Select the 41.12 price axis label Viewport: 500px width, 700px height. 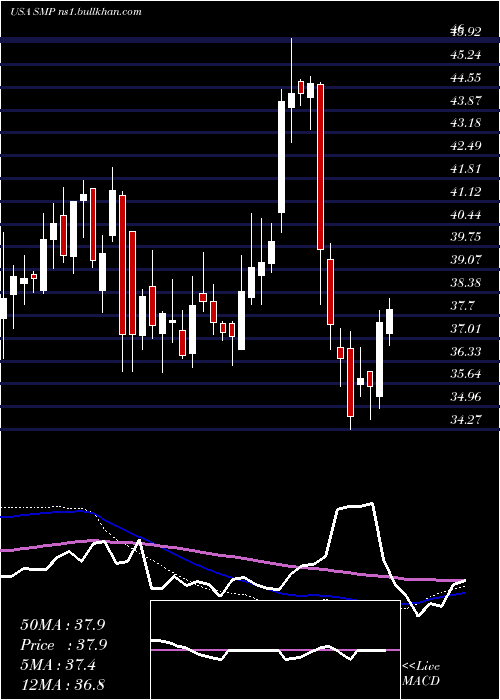click(x=466, y=192)
